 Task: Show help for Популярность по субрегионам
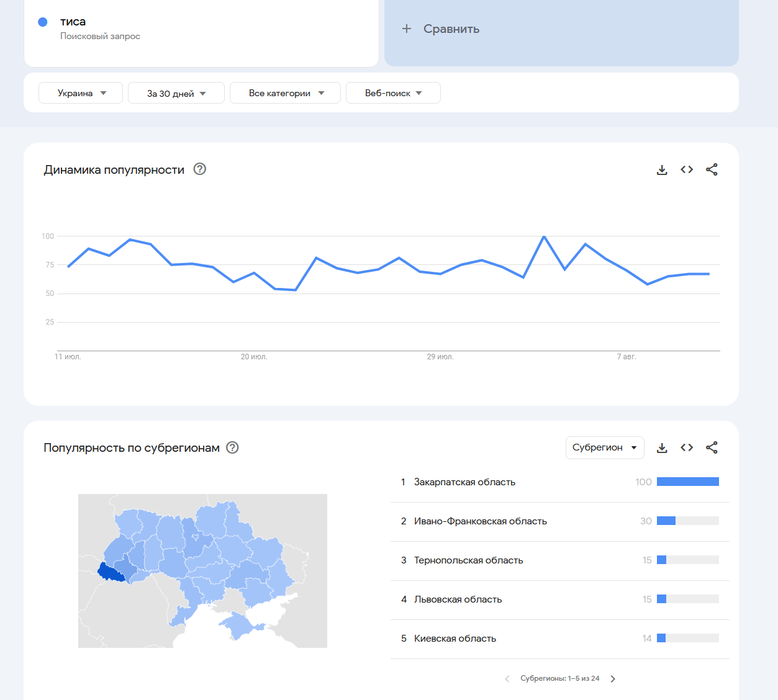click(232, 447)
